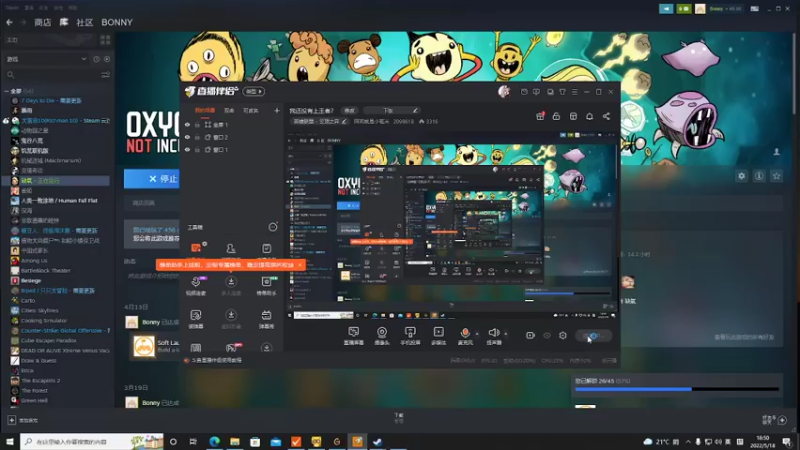Expand speaker options arrow
The width and height of the screenshot is (800, 450).
point(506,334)
